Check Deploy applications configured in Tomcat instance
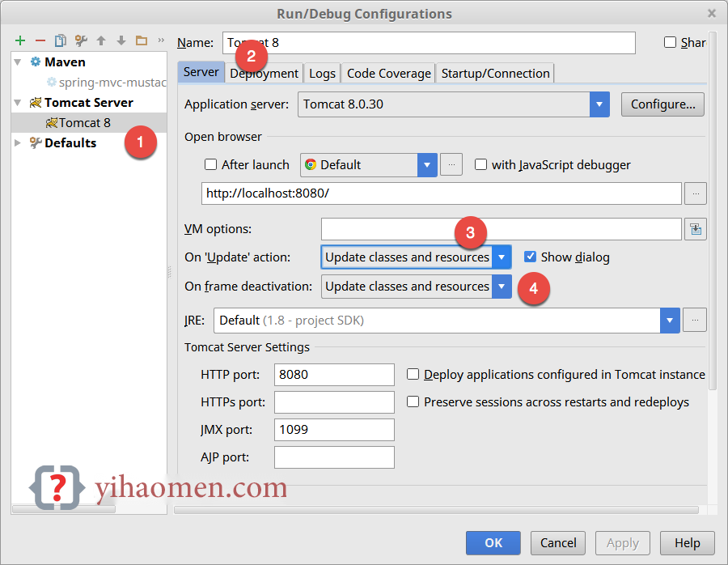Screen dimensions: 728x565 coord(413,375)
